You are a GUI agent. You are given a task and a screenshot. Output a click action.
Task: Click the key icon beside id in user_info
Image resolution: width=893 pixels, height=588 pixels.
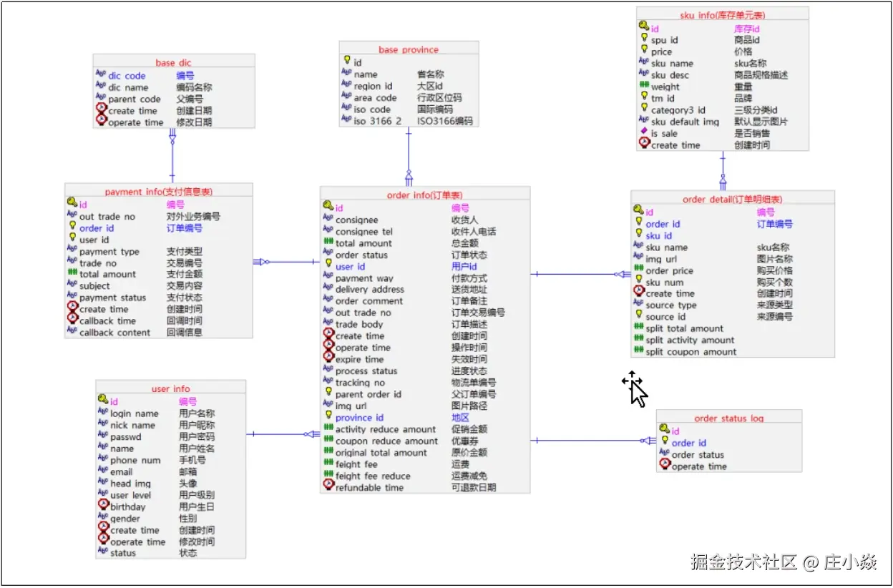pos(103,401)
